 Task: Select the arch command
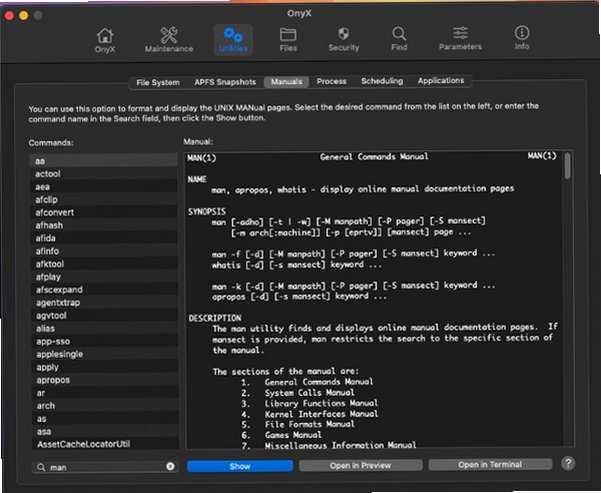pos(105,406)
